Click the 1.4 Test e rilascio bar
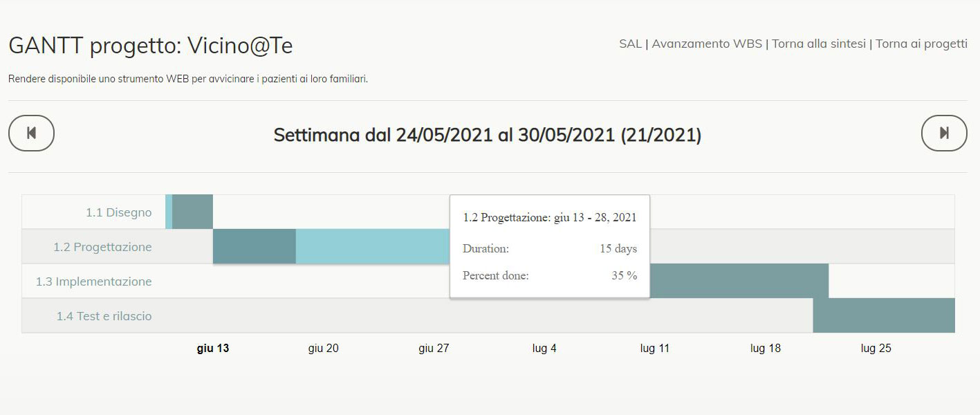Screen dimensions: 980x415 tap(884, 315)
